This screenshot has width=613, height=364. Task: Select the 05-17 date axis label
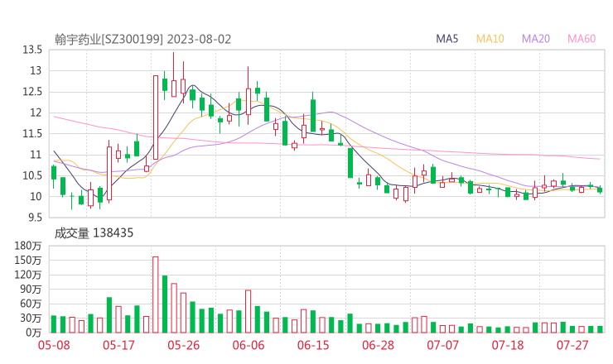pyautogui.click(x=118, y=345)
